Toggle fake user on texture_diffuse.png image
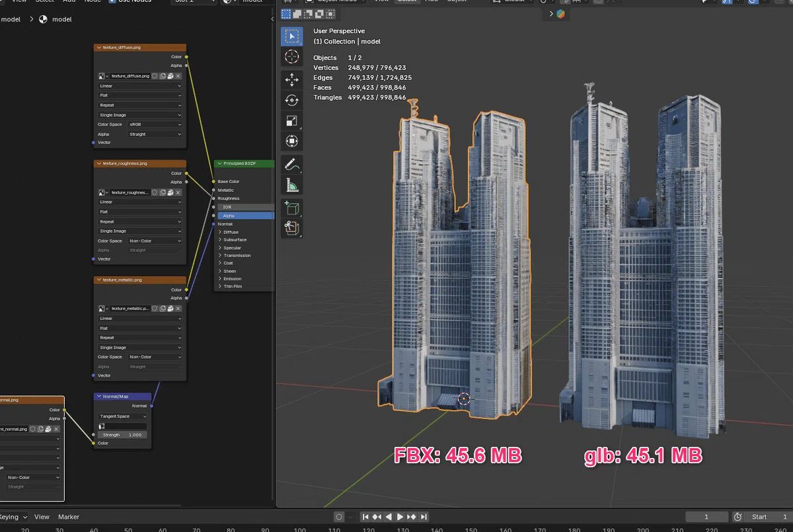The height and width of the screenshot is (532, 793). (155, 76)
